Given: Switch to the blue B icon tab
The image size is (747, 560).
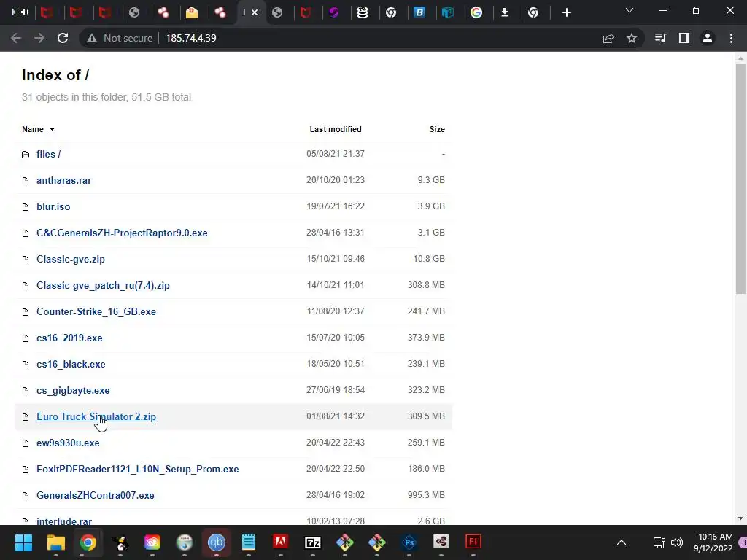Looking at the screenshot, I should click(x=419, y=12).
